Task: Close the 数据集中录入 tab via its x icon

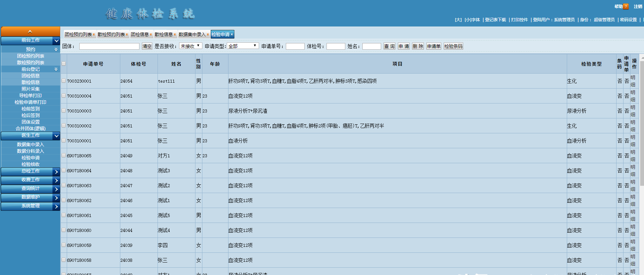Action: point(208,35)
